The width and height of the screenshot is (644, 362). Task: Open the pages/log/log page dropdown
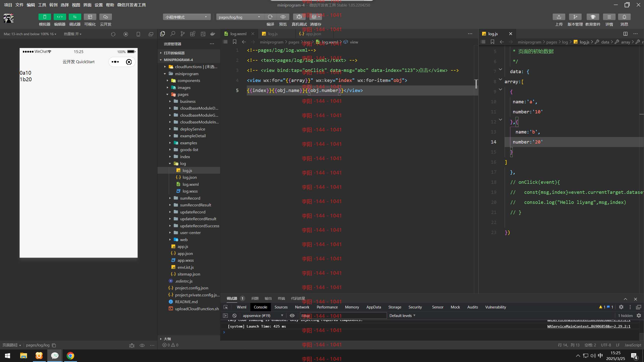coord(240,17)
